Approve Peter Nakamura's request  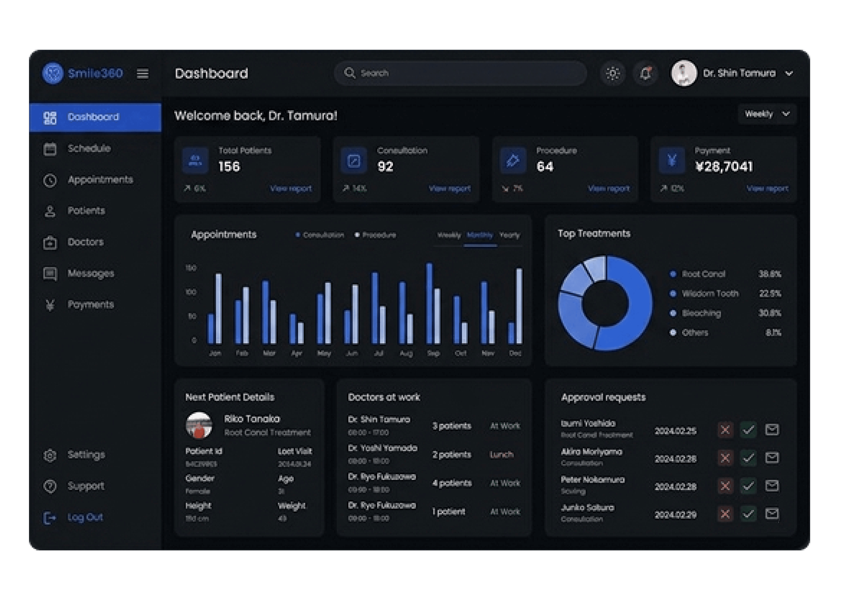pyautogui.click(x=748, y=486)
